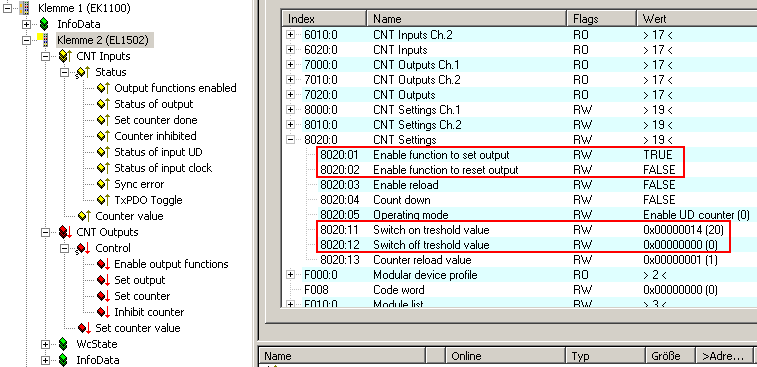Click the Status of output variable icon
The height and width of the screenshot is (367, 757).
point(103,104)
